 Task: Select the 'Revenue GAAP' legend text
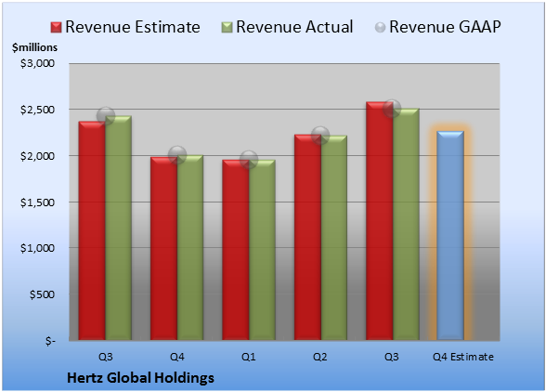point(445,27)
